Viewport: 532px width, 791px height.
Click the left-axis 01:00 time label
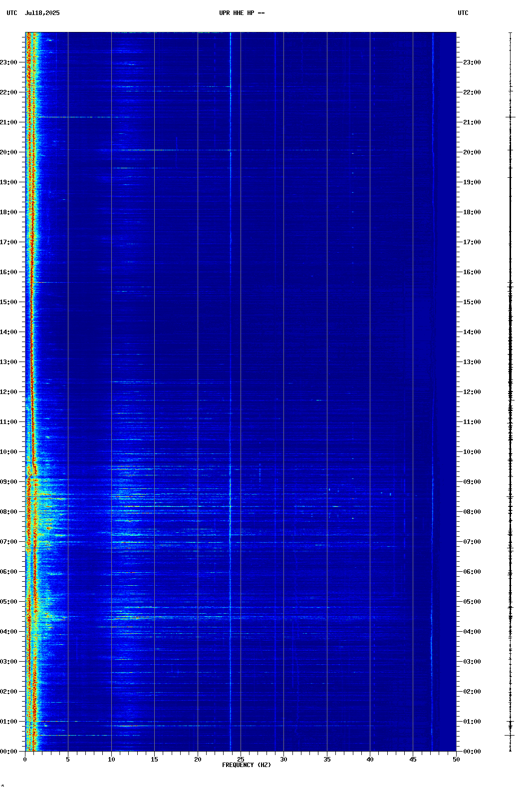8,722
